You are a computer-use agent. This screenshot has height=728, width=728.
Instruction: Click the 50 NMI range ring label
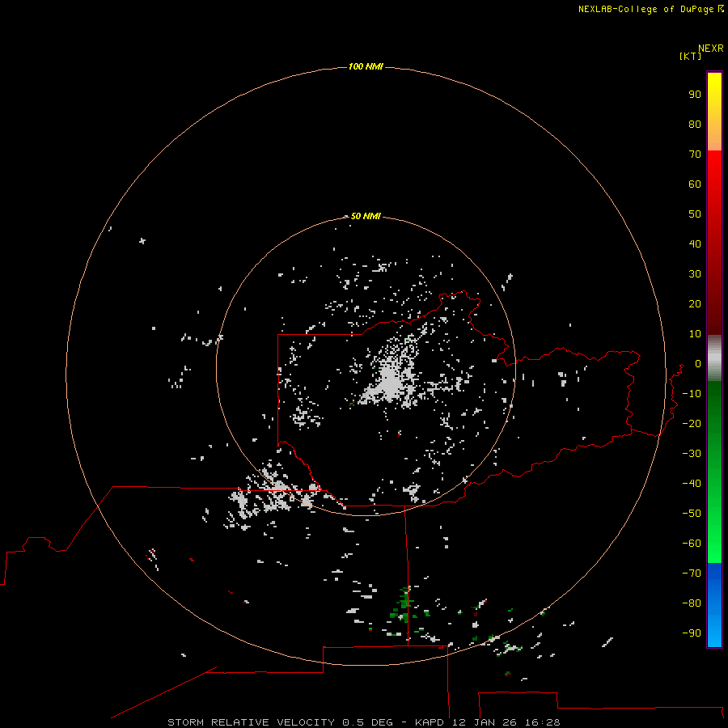pyautogui.click(x=366, y=216)
